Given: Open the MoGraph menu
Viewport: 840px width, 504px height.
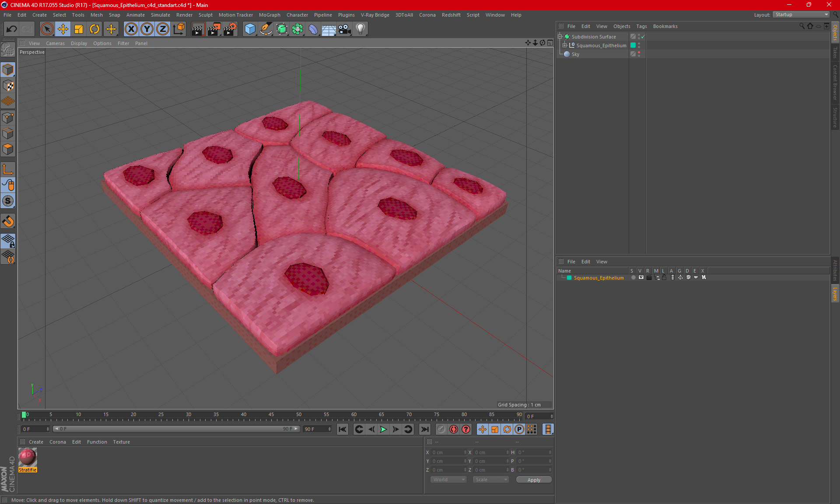Looking at the screenshot, I should [269, 15].
